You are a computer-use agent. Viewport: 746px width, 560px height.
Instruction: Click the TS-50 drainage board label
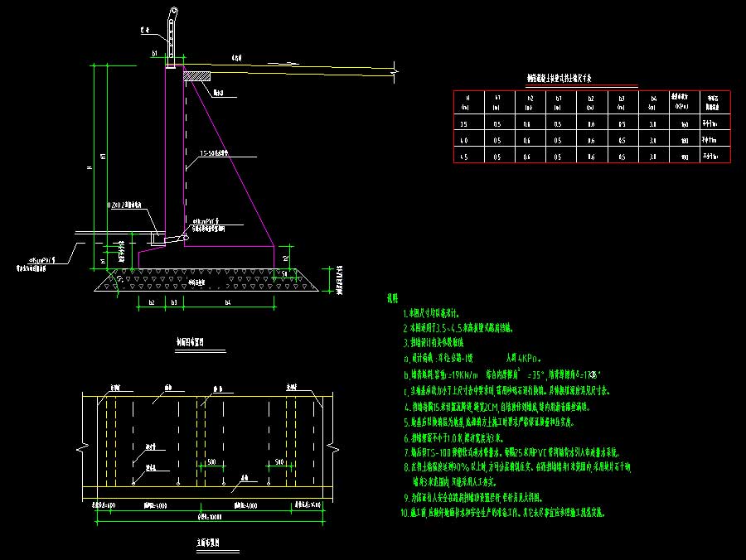click(213, 153)
